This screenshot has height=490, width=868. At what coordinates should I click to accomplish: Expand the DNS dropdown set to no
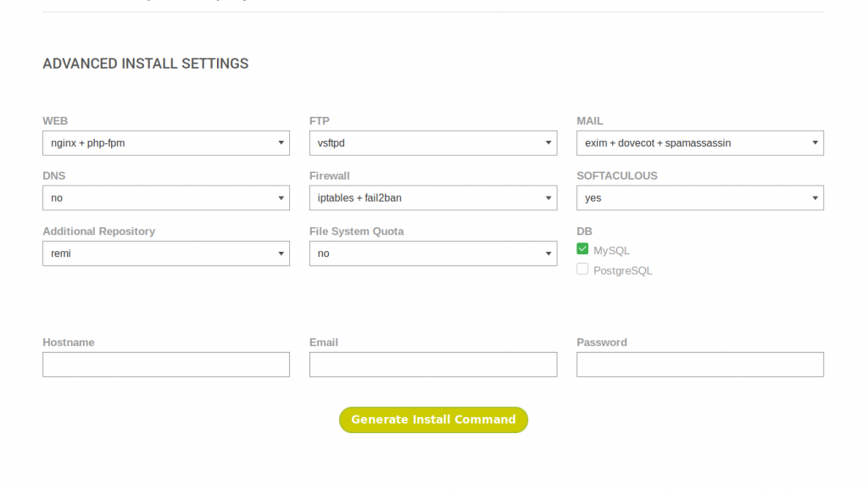pos(166,198)
